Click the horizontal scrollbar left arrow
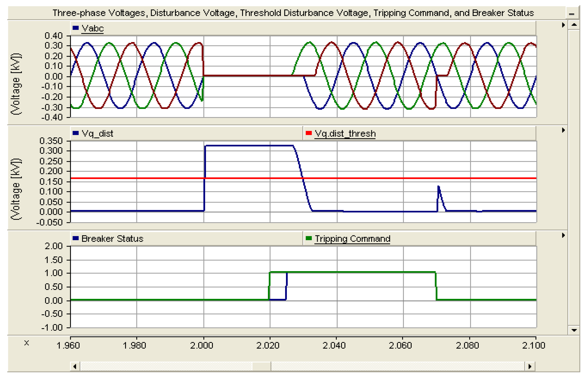 point(75,366)
